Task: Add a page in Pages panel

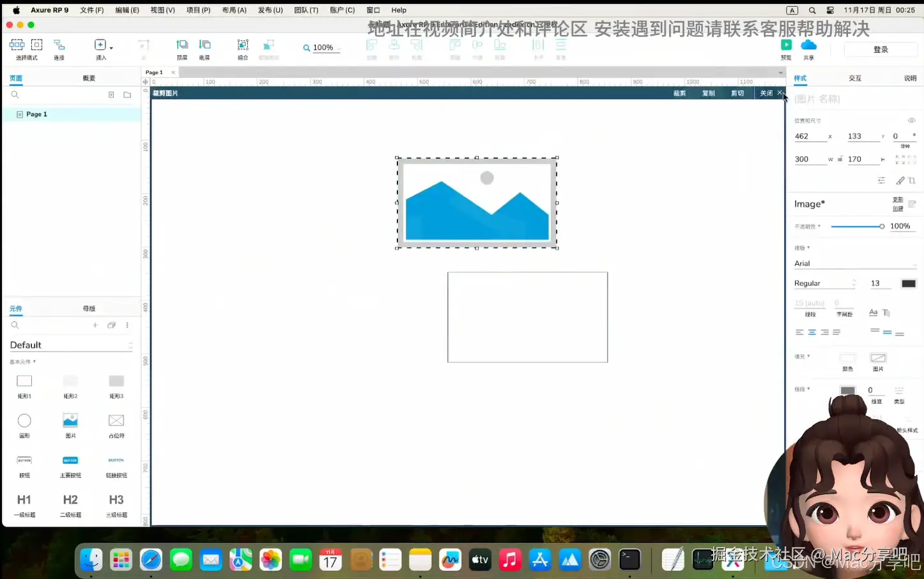Action: pyautogui.click(x=111, y=95)
